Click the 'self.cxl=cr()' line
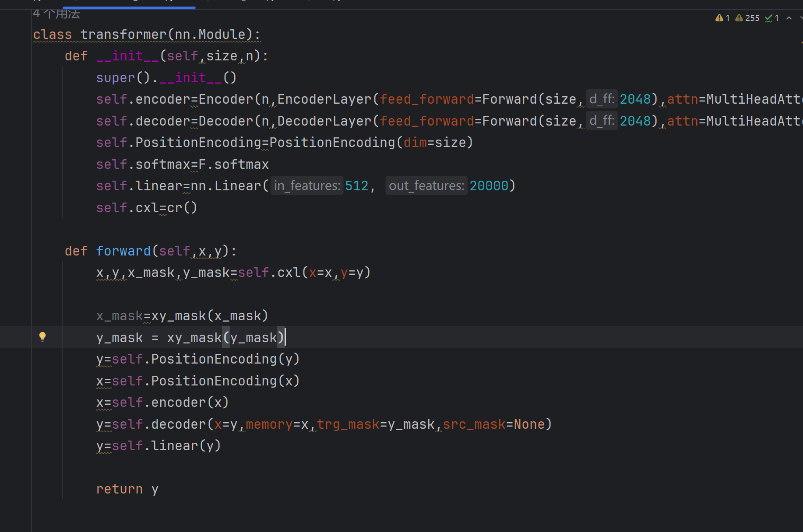This screenshot has height=532, width=803. coord(147,208)
